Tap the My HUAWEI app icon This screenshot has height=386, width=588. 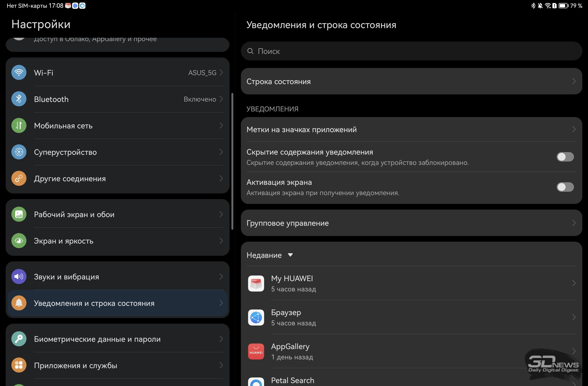pyautogui.click(x=256, y=283)
